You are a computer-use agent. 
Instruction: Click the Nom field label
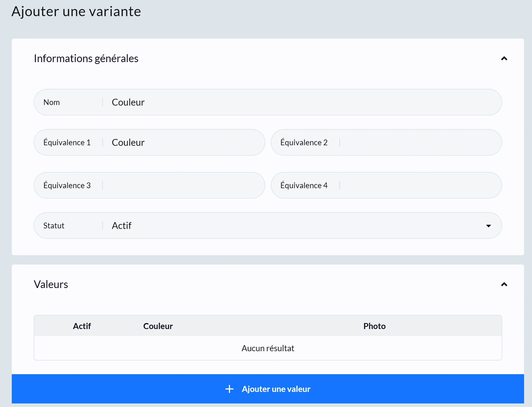51,102
